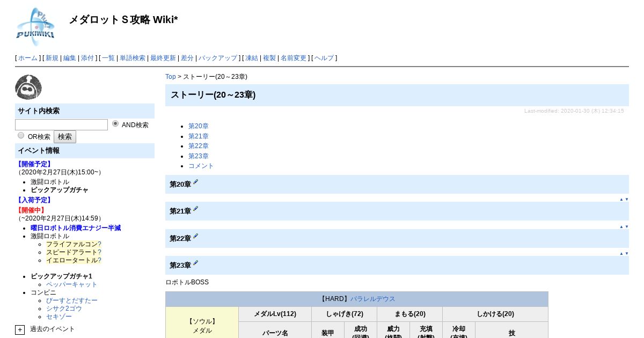Image resolution: width=644 pixels, height=338 pixels.
Task: Jump to 第21章 in contents list
Action: coord(199,136)
